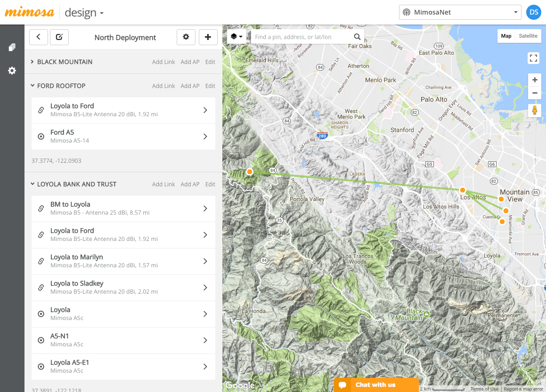Click the map search input field
546x392 pixels.
[302, 37]
